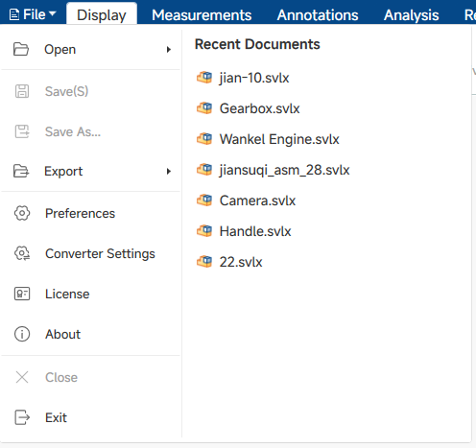Click the Close X icon

[x=22, y=377]
